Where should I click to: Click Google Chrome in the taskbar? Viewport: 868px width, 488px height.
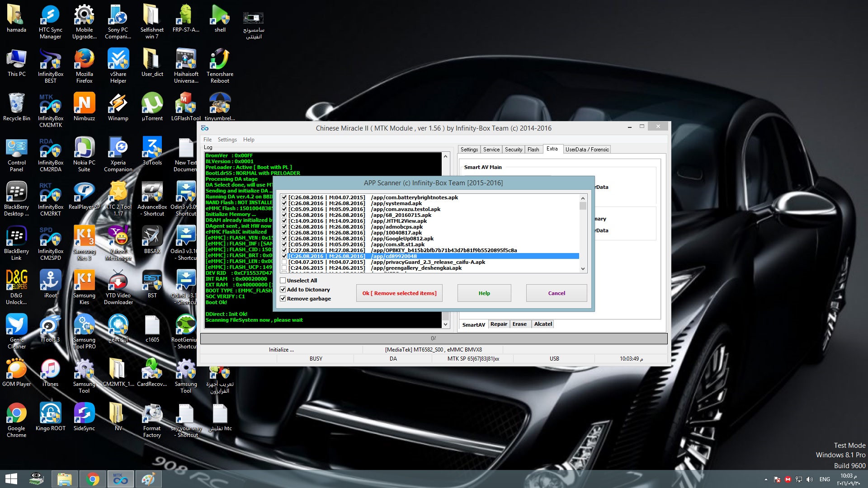click(92, 479)
